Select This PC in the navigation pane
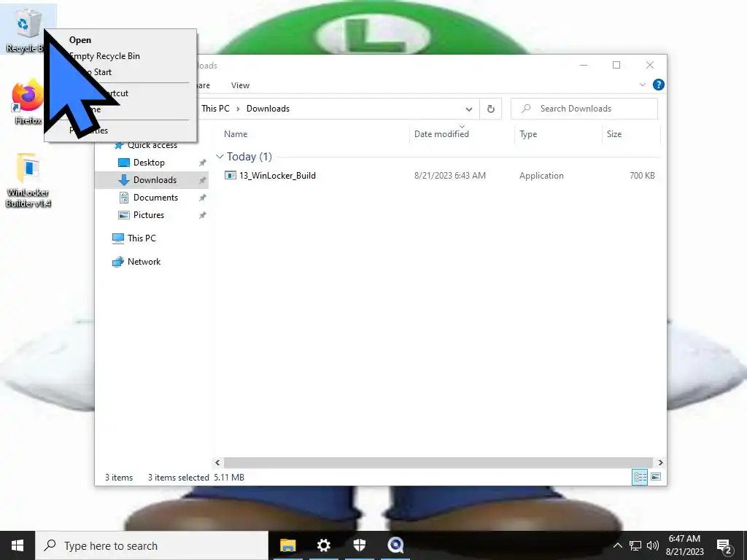The height and width of the screenshot is (560, 747). pos(142,238)
